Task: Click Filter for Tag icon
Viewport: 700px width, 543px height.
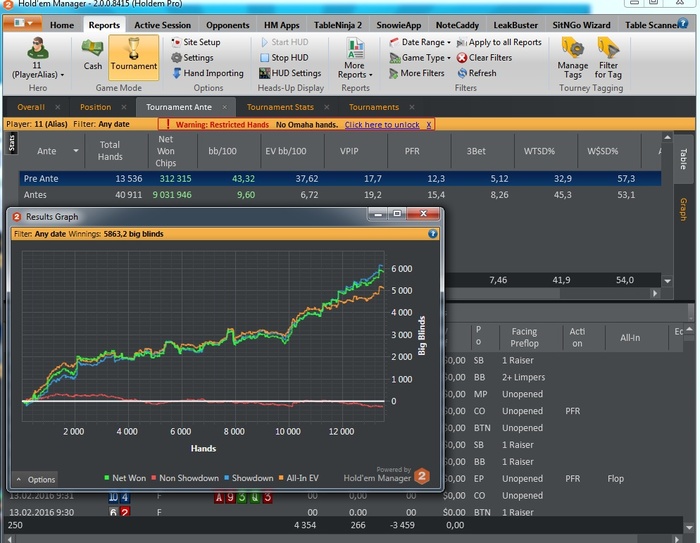Action: (x=608, y=56)
